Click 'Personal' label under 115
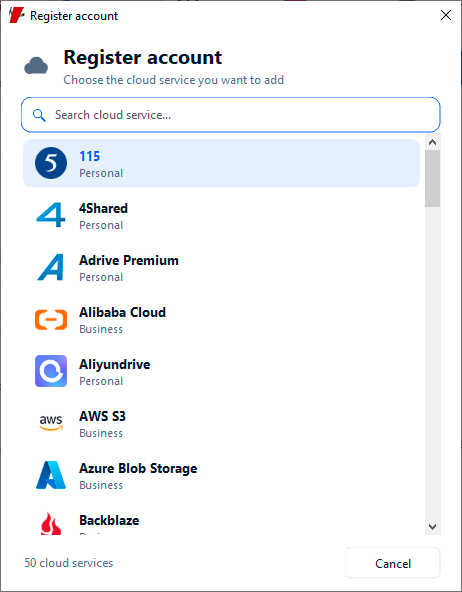This screenshot has width=462, height=592. [101, 173]
